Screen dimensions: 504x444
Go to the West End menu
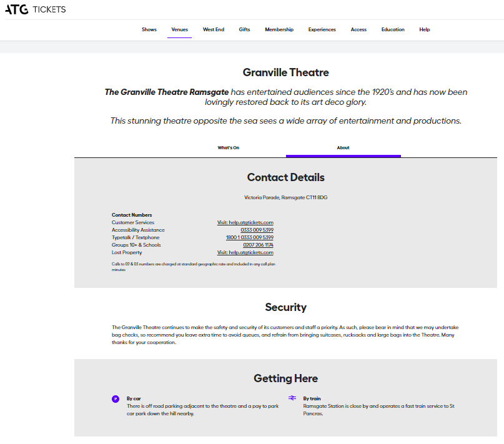[x=214, y=29]
